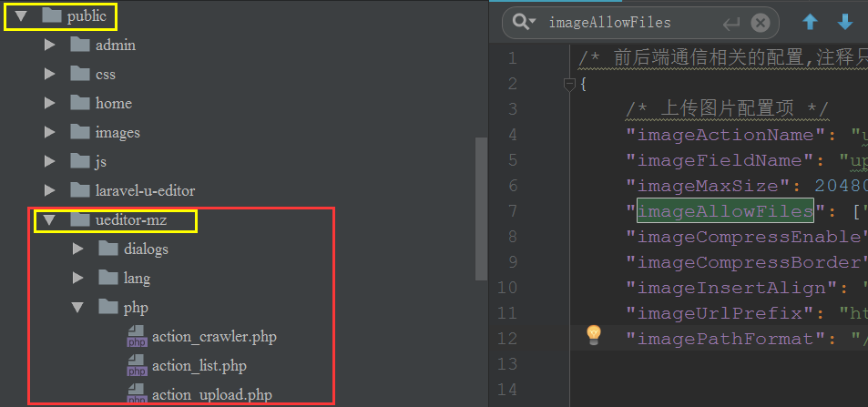Open action_crawler.php file
The image size is (868, 407).
(x=213, y=337)
